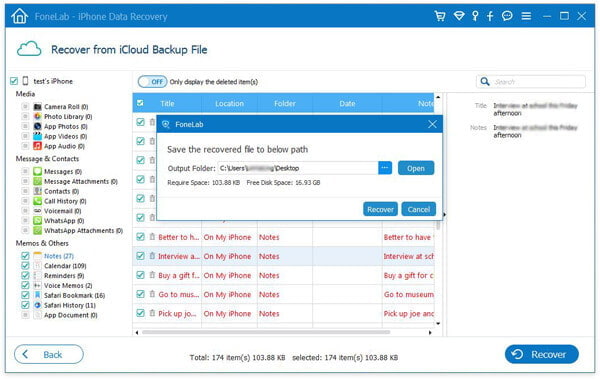
Task: Select Reminders (9) in the sidebar
Action: 64,276
